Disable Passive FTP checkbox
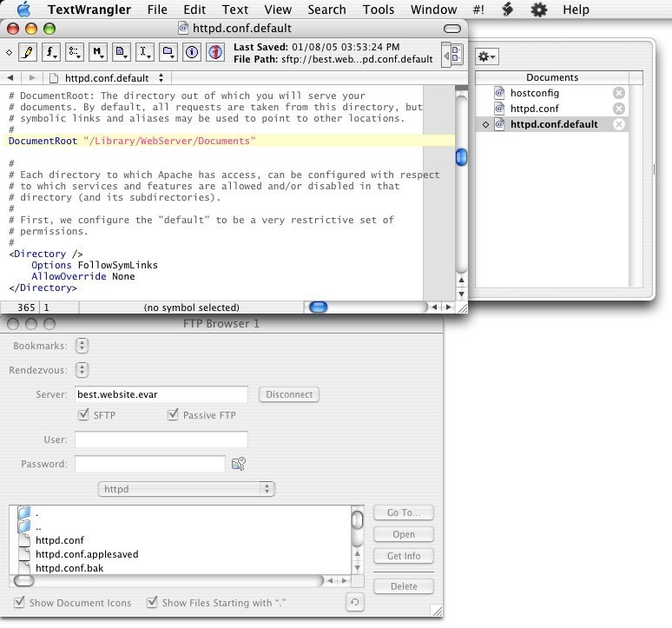 click(x=173, y=416)
